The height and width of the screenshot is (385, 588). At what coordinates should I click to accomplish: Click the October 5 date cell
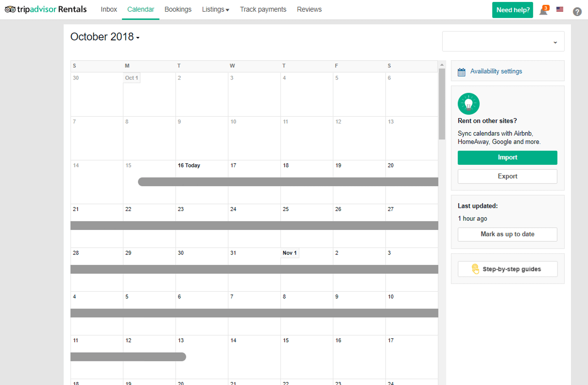pos(359,94)
